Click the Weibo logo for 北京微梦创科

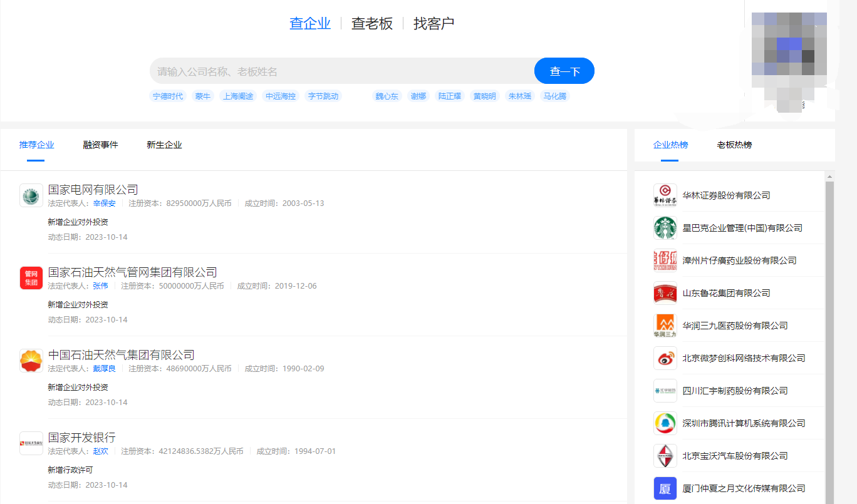pyautogui.click(x=665, y=358)
